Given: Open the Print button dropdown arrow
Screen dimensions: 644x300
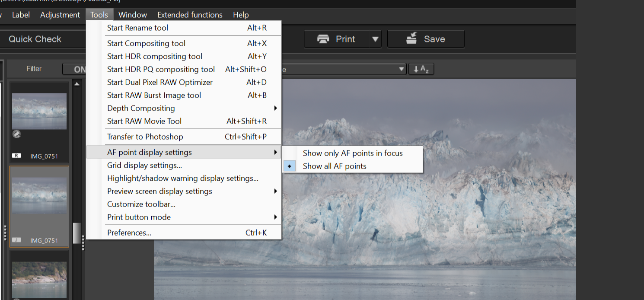Looking at the screenshot, I should point(375,38).
